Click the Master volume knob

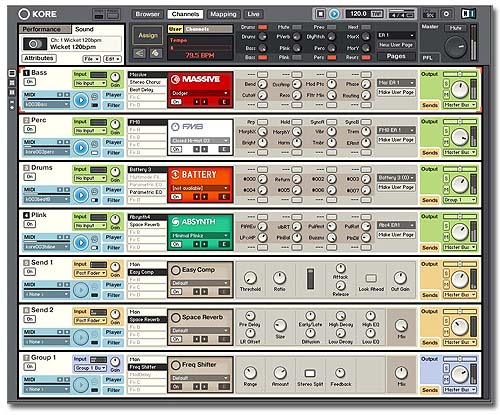click(x=456, y=47)
